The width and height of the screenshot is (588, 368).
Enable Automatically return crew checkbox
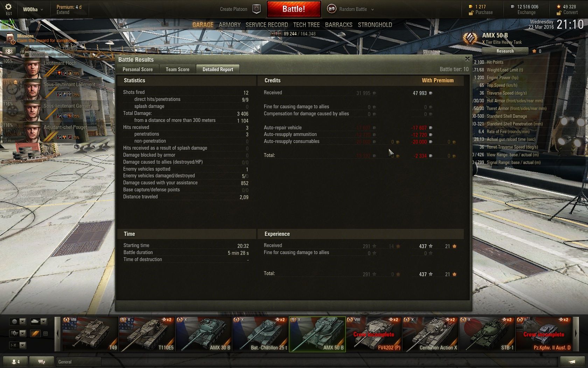[x=27, y=55]
